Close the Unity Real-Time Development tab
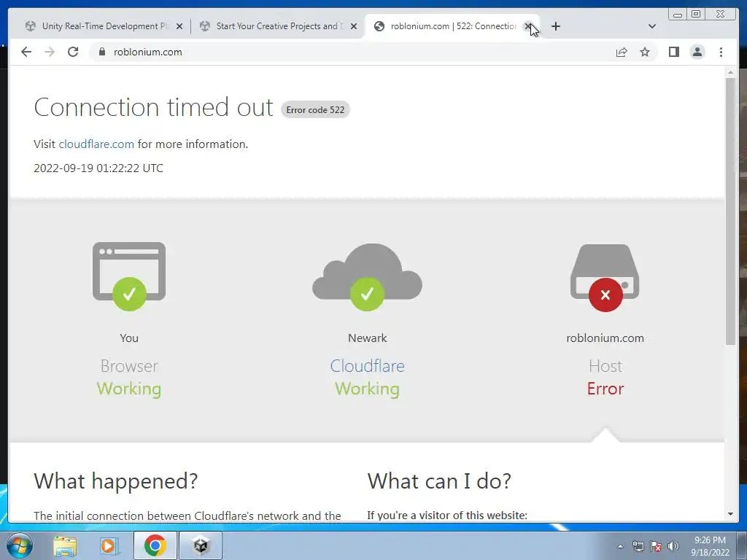The image size is (747, 560). click(179, 26)
